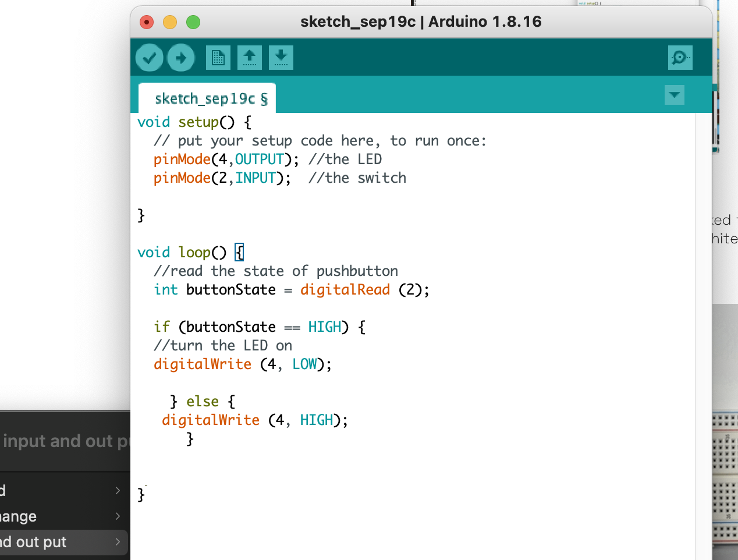Minimize the Arduino window

170,22
